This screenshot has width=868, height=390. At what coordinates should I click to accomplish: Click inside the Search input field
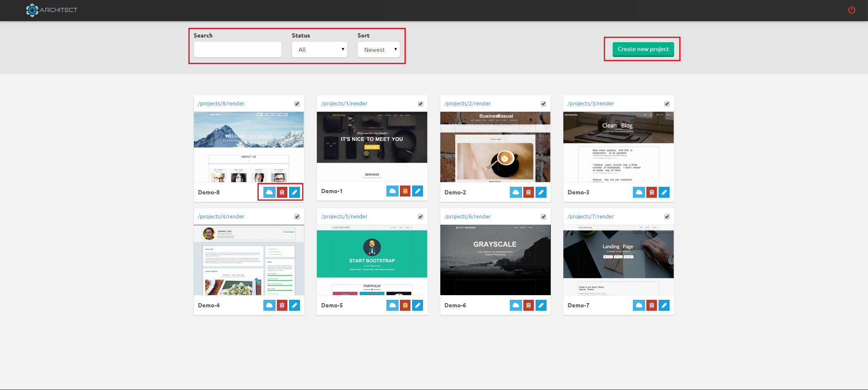pos(238,50)
